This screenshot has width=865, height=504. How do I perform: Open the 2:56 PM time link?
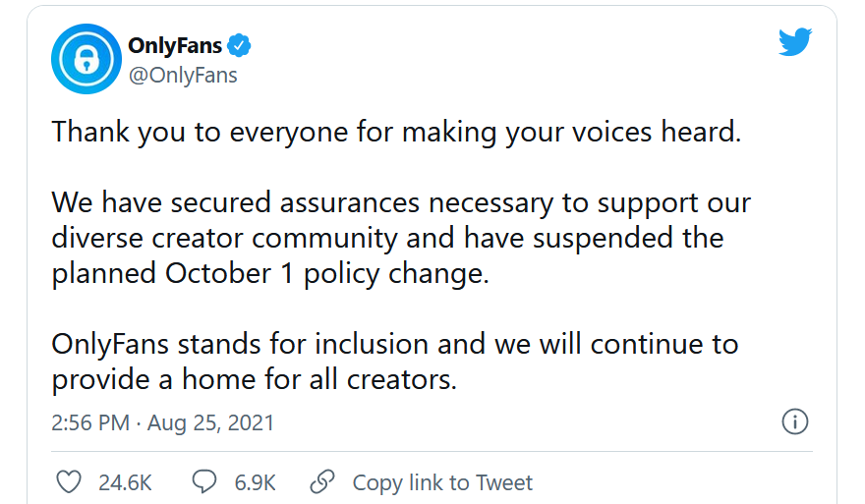point(90,422)
